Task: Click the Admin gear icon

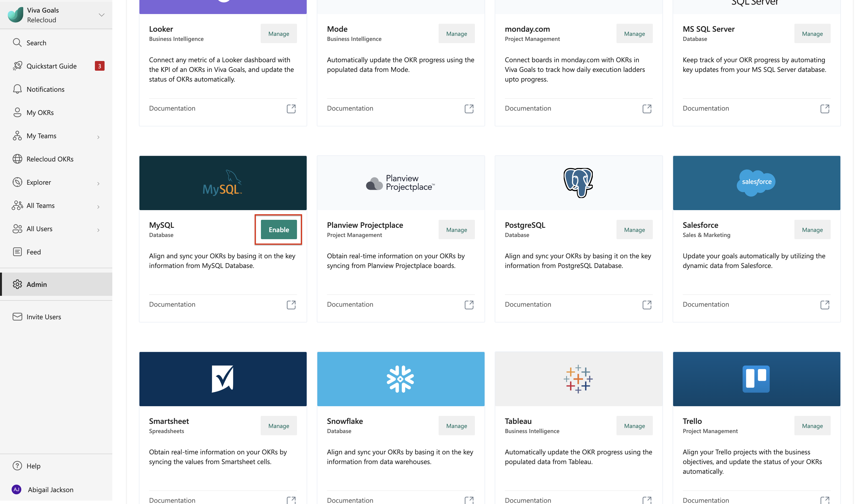Action: pos(17,284)
